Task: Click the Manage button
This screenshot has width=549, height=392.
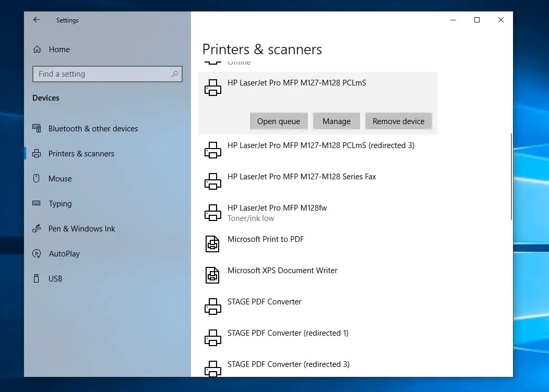Action: pyautogui.click(x=337, y=121)
